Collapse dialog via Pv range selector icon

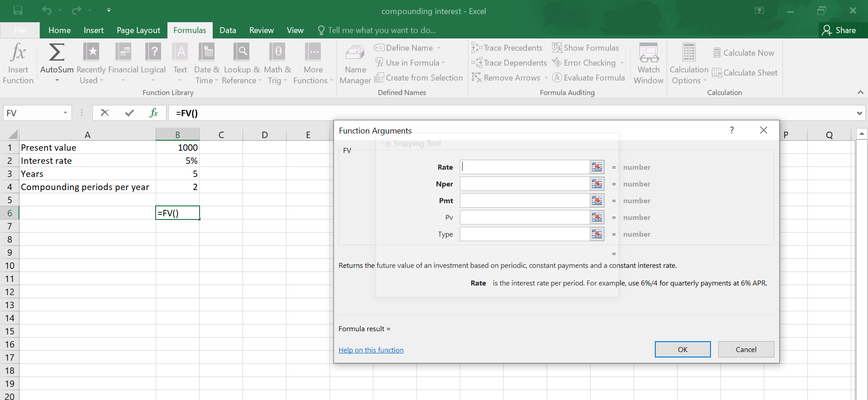tap(597, 217)
